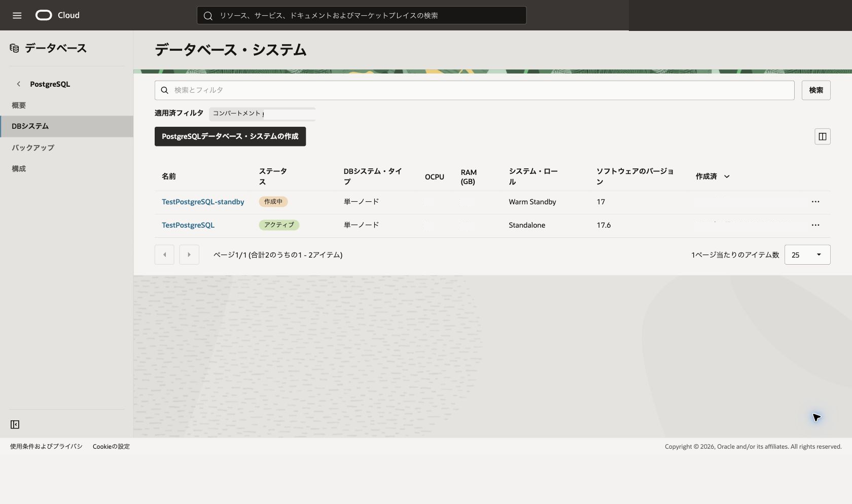Viewport: 852px width, 504px height.
Task: Click the ステータス column header
Action: click(x=273, y=176)
